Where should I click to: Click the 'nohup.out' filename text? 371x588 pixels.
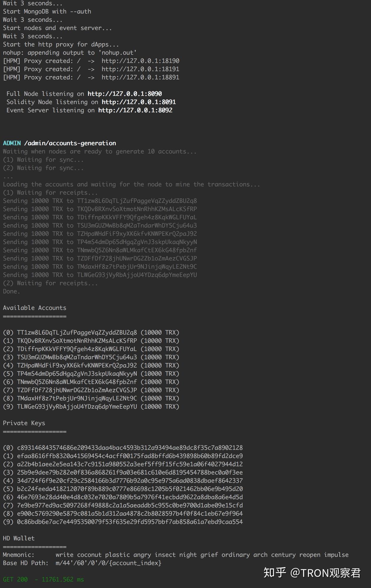click(x=119, y=53)
